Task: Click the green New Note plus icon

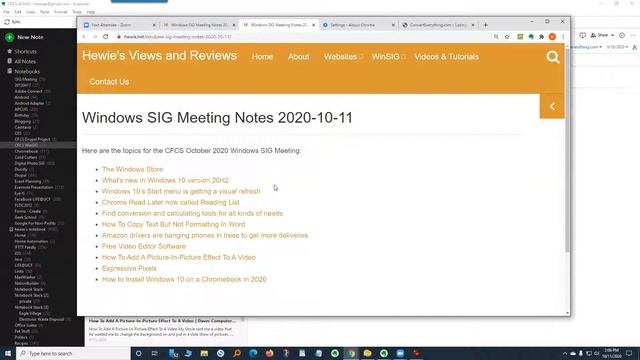Action: pos(9,37)
